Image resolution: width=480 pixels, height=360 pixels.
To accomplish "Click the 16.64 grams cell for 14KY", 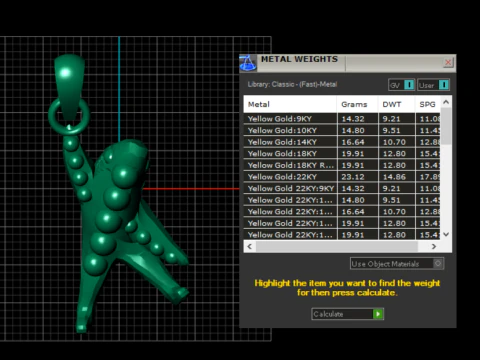I will pyautogui.click(x=357, y=142).
